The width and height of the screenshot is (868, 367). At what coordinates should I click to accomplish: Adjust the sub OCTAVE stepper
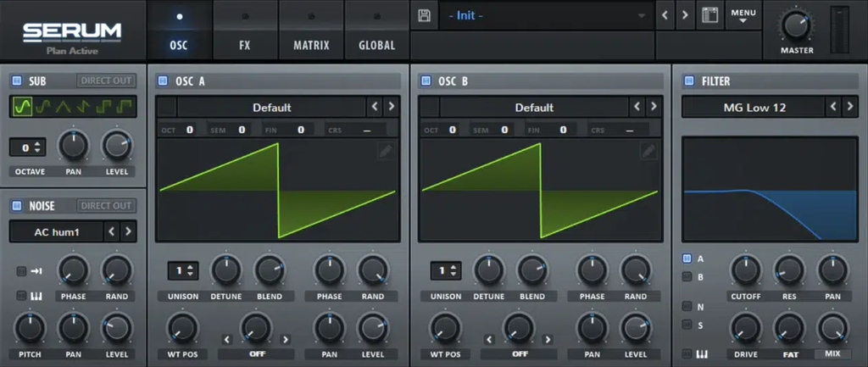(28, 147)
